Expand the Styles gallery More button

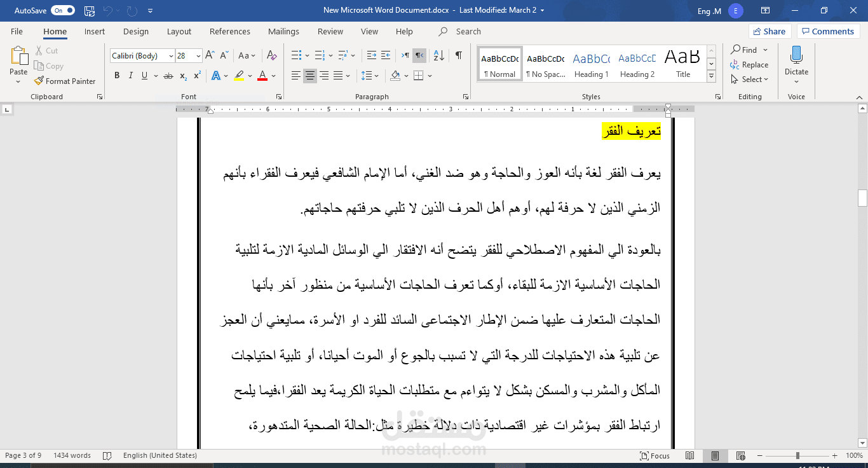point(712,77)
